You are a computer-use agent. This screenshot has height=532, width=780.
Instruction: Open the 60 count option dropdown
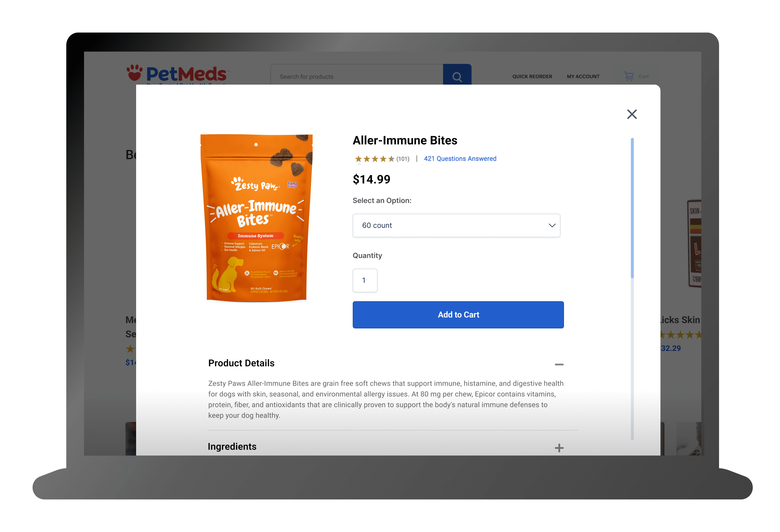pos(456,225)
